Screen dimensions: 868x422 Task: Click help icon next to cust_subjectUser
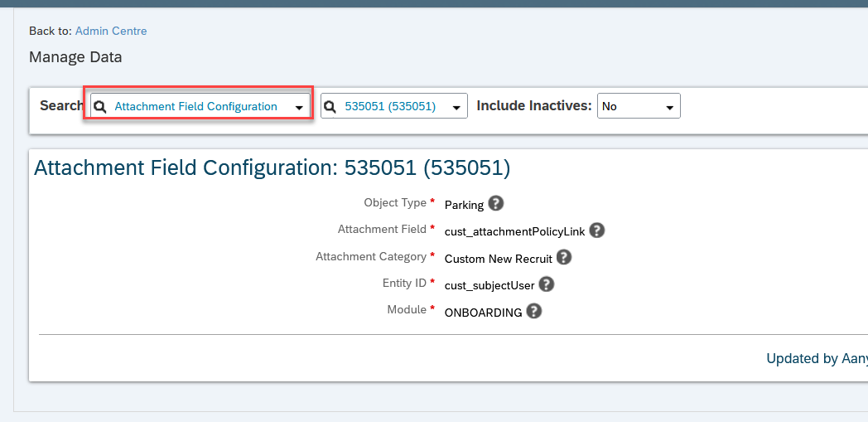click(x=547, y=284)
